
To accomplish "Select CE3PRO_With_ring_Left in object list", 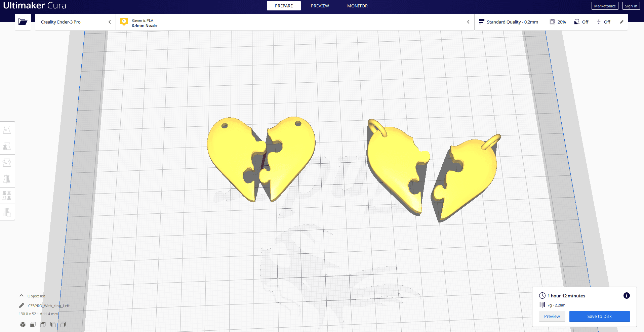I will coord(49,306).
